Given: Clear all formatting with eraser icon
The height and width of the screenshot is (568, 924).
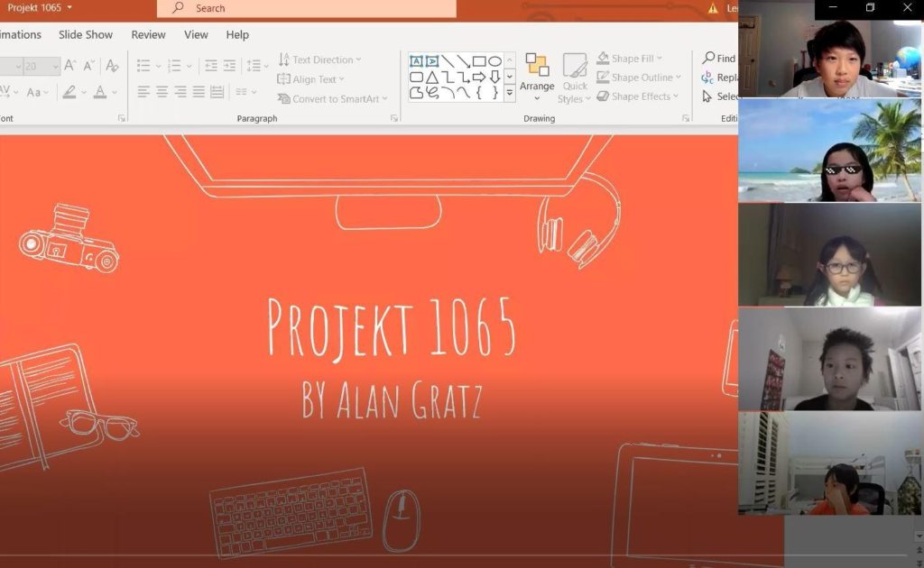Looking at the screenshot, I should pyautogui.click(x=112, y=65).
